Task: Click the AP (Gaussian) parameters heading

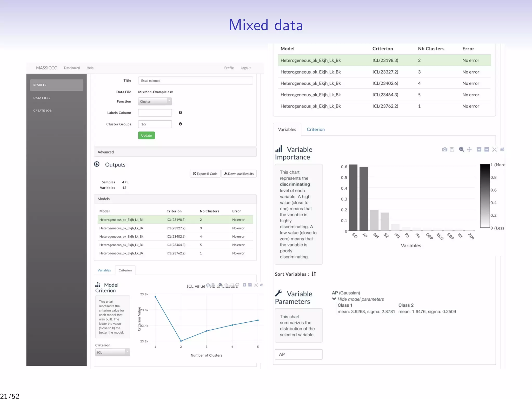Action: 346,293
